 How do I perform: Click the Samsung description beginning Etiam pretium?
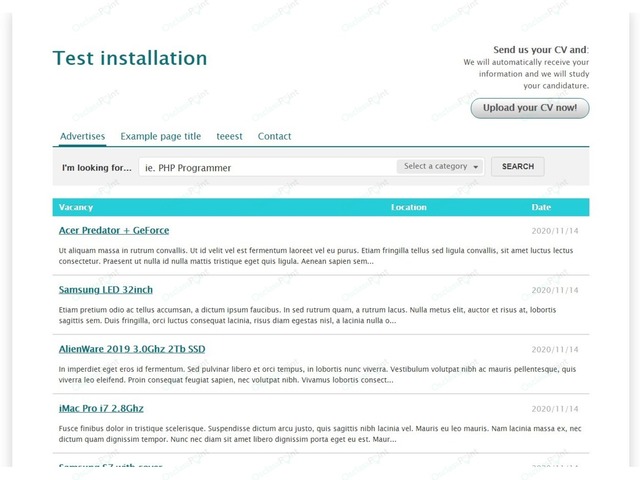click(307, 315)
